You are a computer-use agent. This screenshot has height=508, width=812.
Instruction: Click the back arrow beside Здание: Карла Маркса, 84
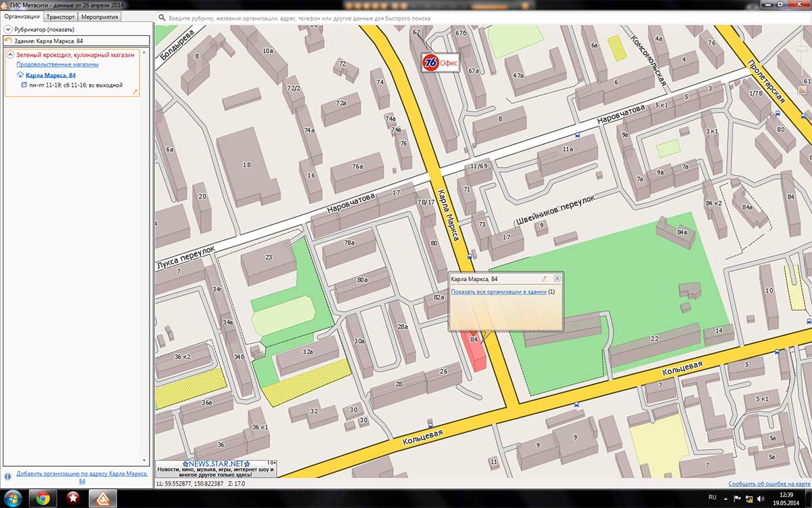(x=9, y=41)
